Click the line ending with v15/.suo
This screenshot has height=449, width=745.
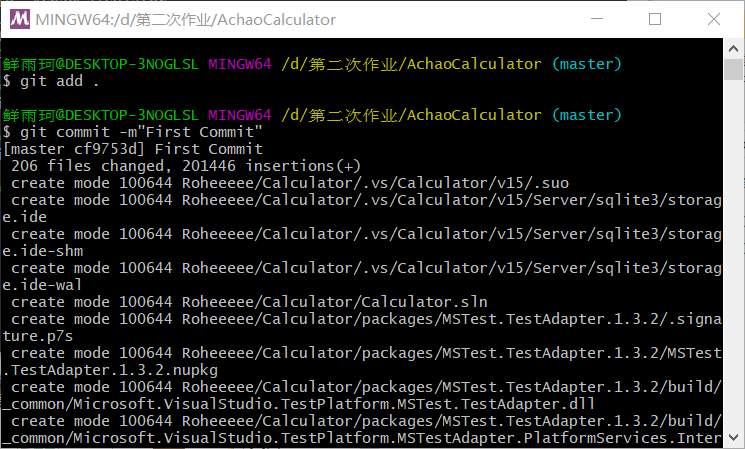coord(290,183)
